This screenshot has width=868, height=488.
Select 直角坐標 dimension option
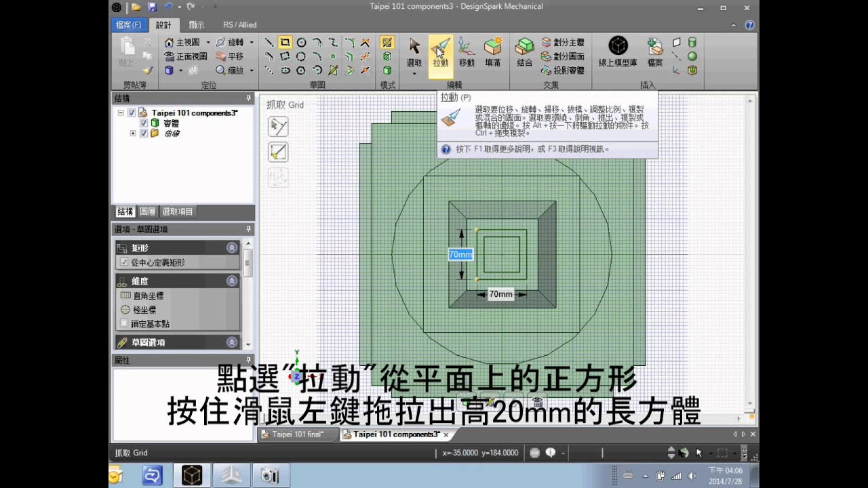pyautogui.click(x=142, y=296)
